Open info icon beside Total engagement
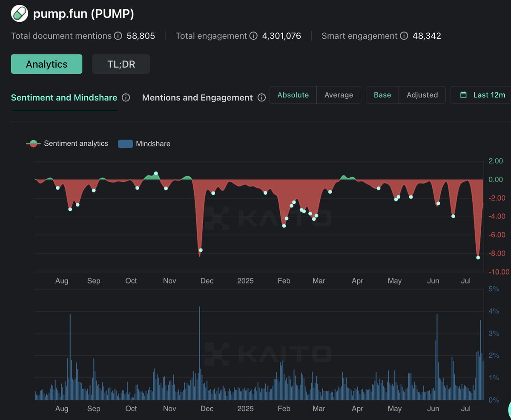Screen dimensions: 511x420 (x=253, y=36)
